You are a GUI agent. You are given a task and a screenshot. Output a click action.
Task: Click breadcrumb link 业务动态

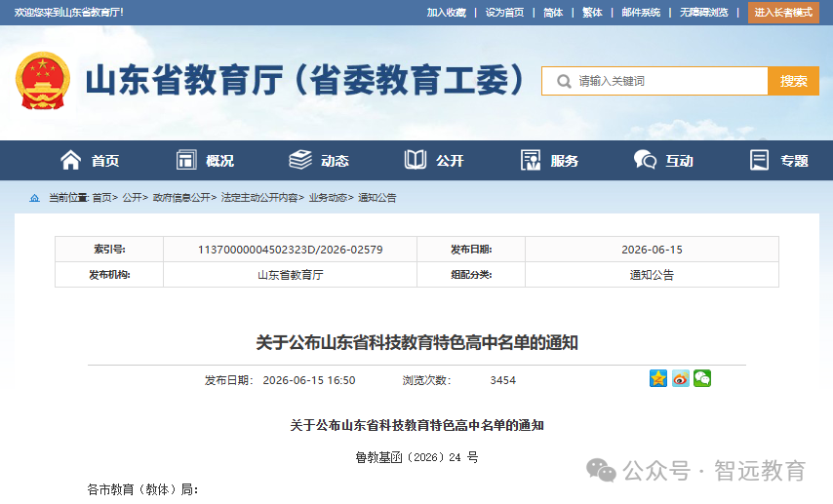(329, 198)
